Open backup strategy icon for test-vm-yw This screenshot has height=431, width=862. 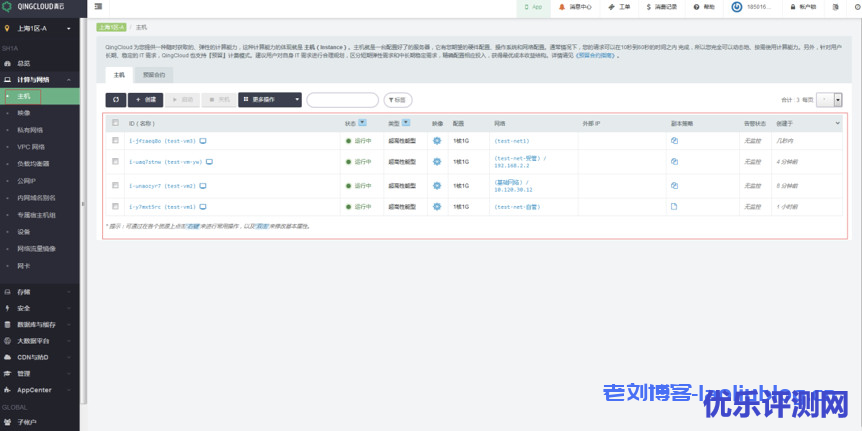674,159
